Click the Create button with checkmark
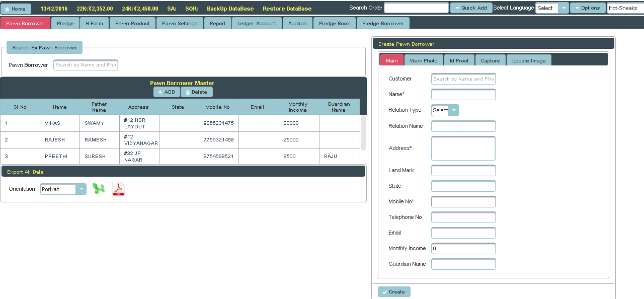The image size is (644, 299). point(394,292)
